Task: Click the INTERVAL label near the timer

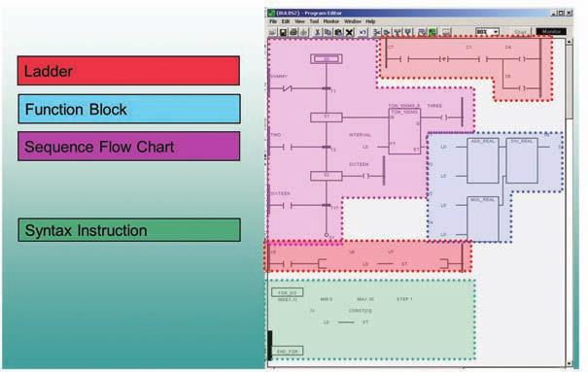Action: (360, 135)
